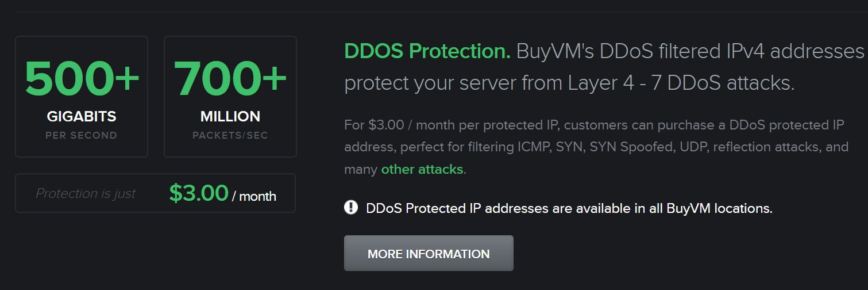
Task: Click the "Protection is just" pricing box
Action: (155, 193)
